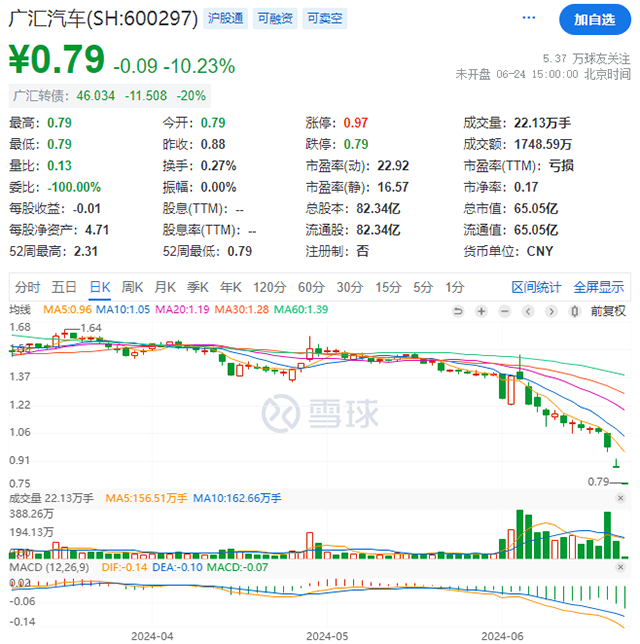This screenshot has height=644, width=640.
Task: Click the 成交额 value 1748.59万
Action: pos(543,144)
